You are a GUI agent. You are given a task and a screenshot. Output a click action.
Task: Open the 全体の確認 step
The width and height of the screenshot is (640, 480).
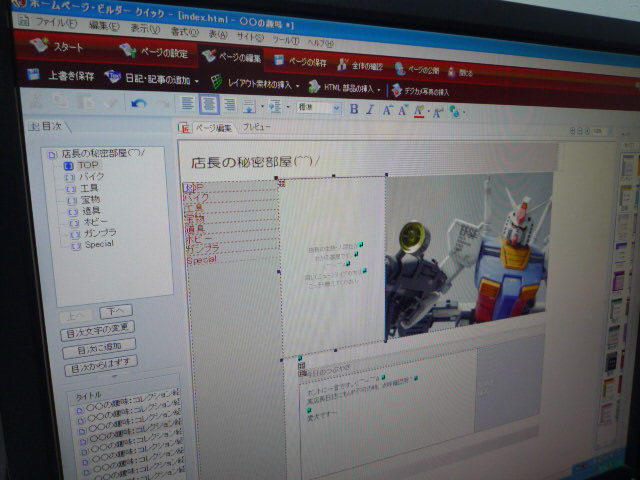click(x=360, y=65)
